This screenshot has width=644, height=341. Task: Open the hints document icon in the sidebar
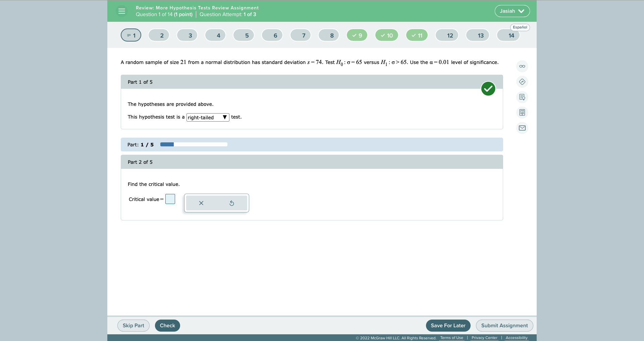click(x=522, y=97)
